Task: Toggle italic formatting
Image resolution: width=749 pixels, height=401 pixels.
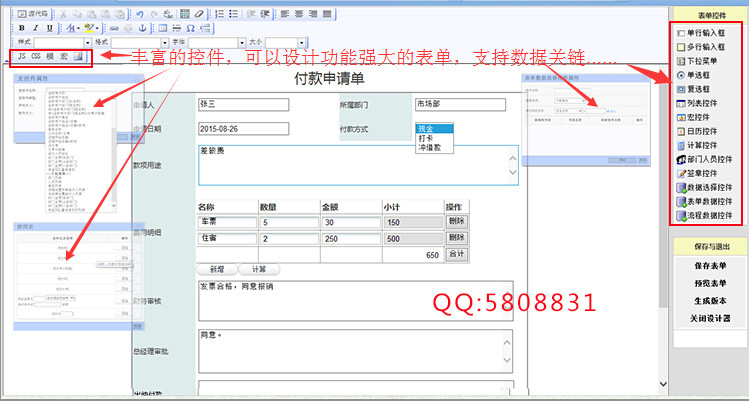Action: (x=35, y=28)
